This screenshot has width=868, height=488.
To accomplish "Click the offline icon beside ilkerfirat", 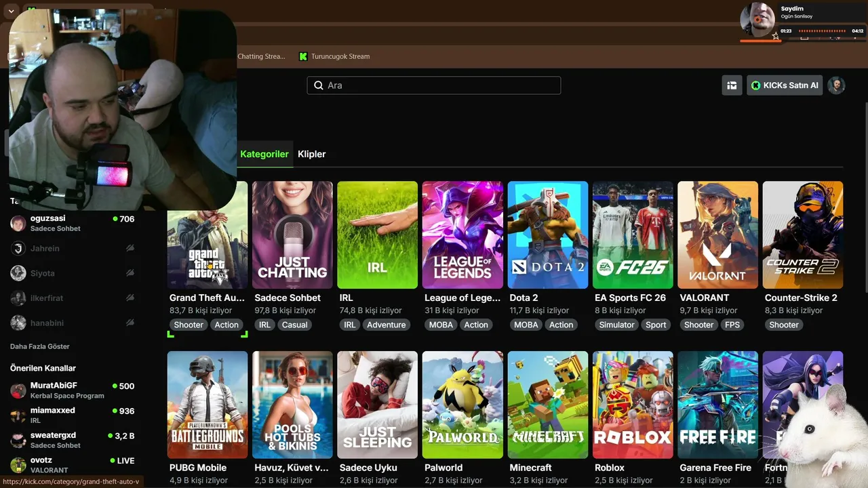I will click(130, 298).
